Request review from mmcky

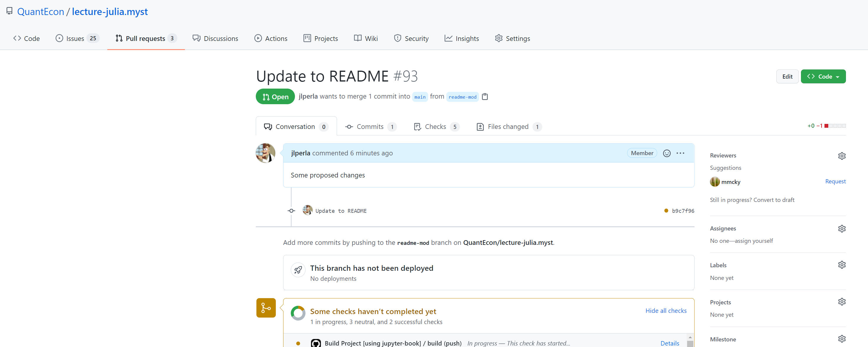[835, 181]
